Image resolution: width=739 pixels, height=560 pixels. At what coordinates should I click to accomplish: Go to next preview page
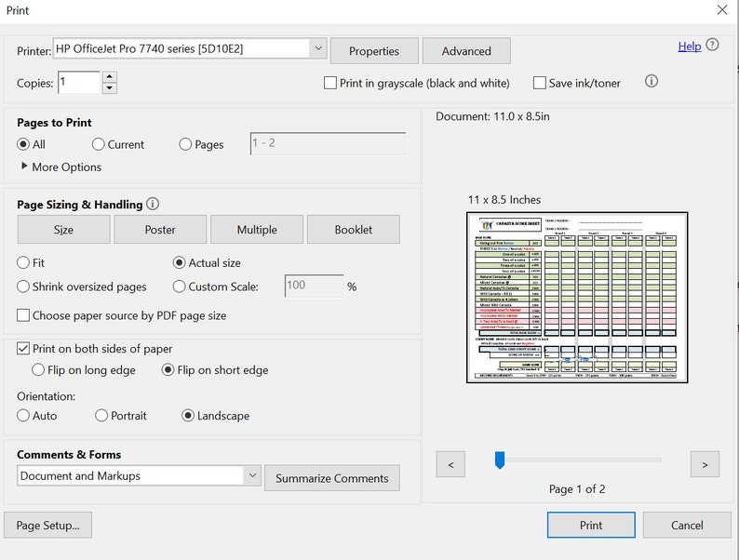click(705, 464)
